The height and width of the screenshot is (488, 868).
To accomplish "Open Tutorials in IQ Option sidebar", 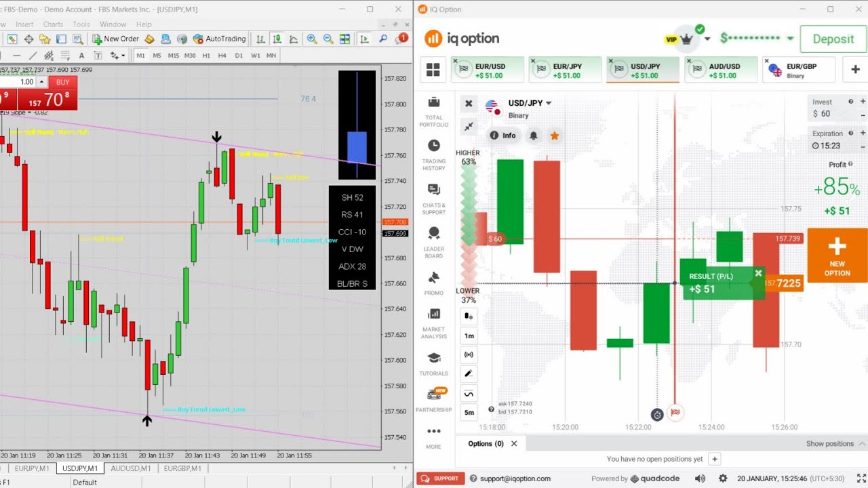I will (434, 364).
